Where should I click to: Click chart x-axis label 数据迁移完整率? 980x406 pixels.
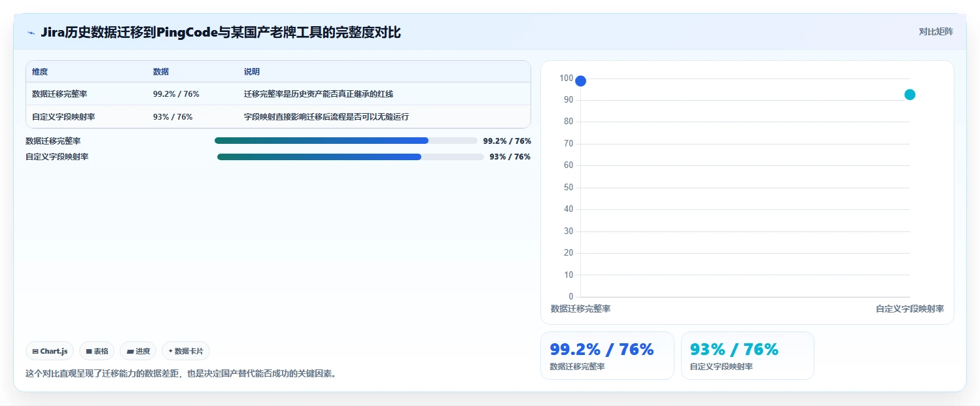pos(581,309)
